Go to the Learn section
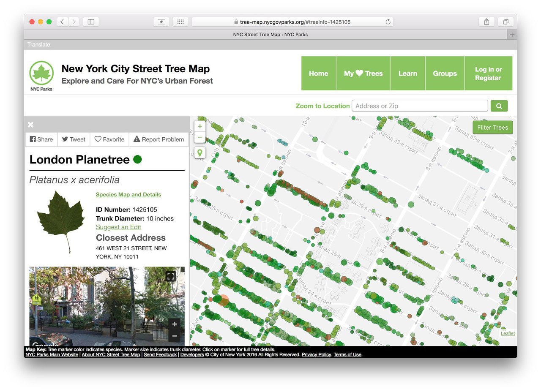Screen dimensions: 541x392 tap(407, 73)
